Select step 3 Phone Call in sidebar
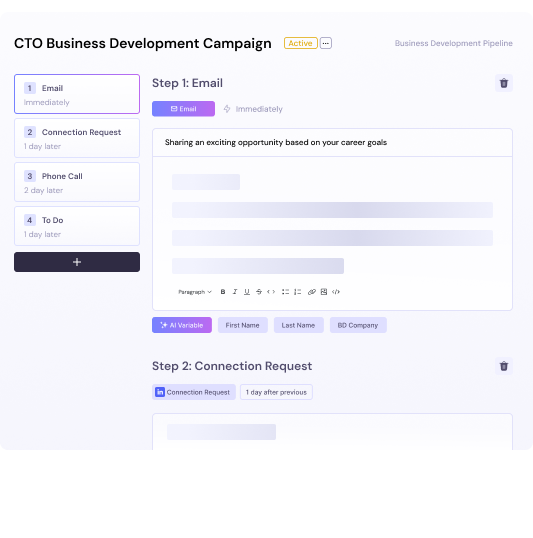The width and height of the screenshot is (533, 538). coord(77,182)
